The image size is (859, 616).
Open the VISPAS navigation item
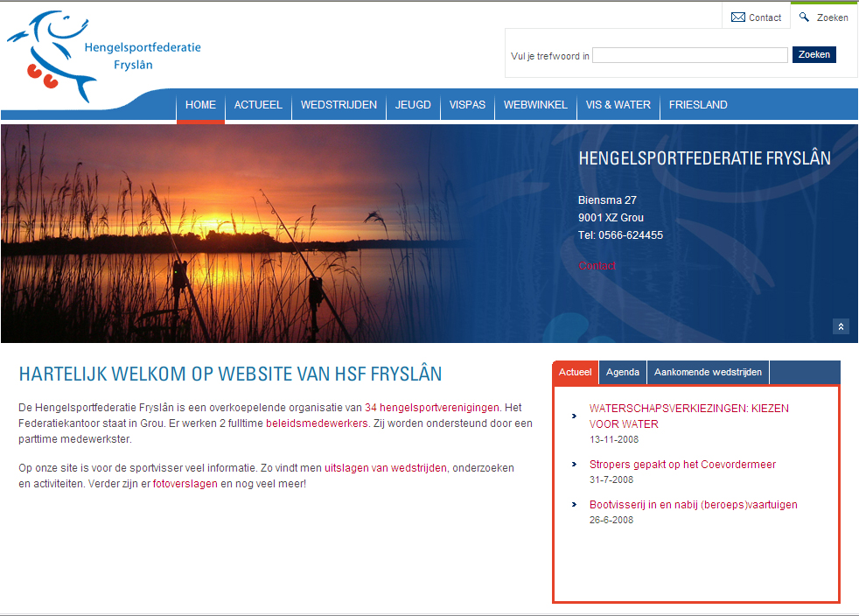pyautogui.click(x=467, y=105)
